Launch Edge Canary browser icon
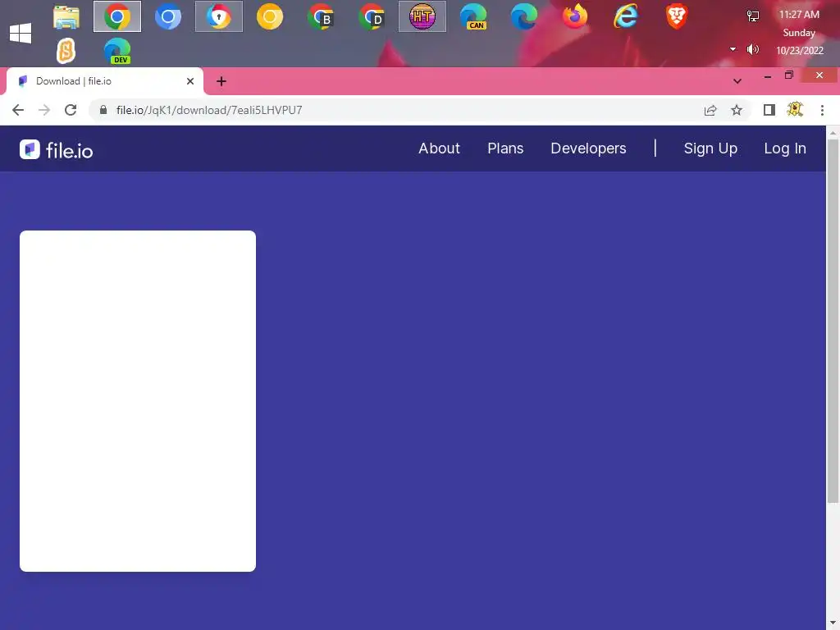The image size is (840, 630). [x=473, y=16]
